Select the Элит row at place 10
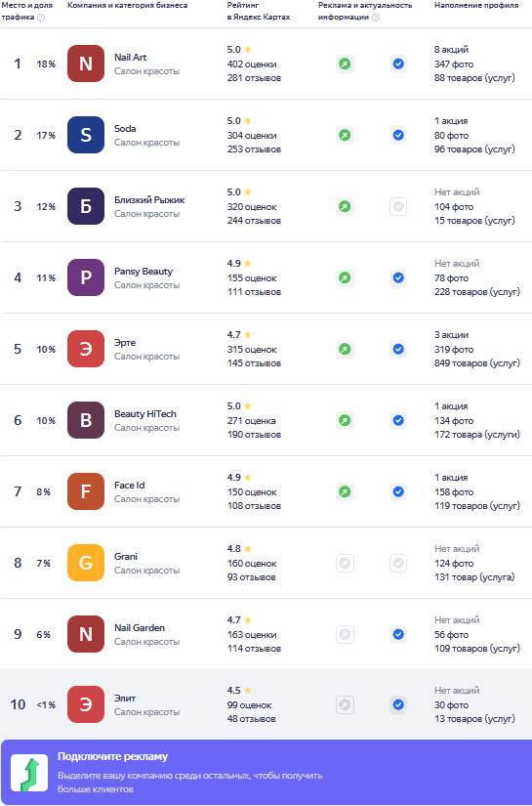This screenshot has width=532, height=806. click(266, 704)
